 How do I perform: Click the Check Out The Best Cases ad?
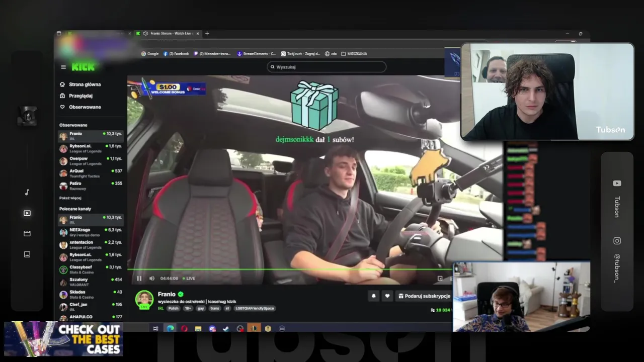pyautogui.click(x=63, y=339)
